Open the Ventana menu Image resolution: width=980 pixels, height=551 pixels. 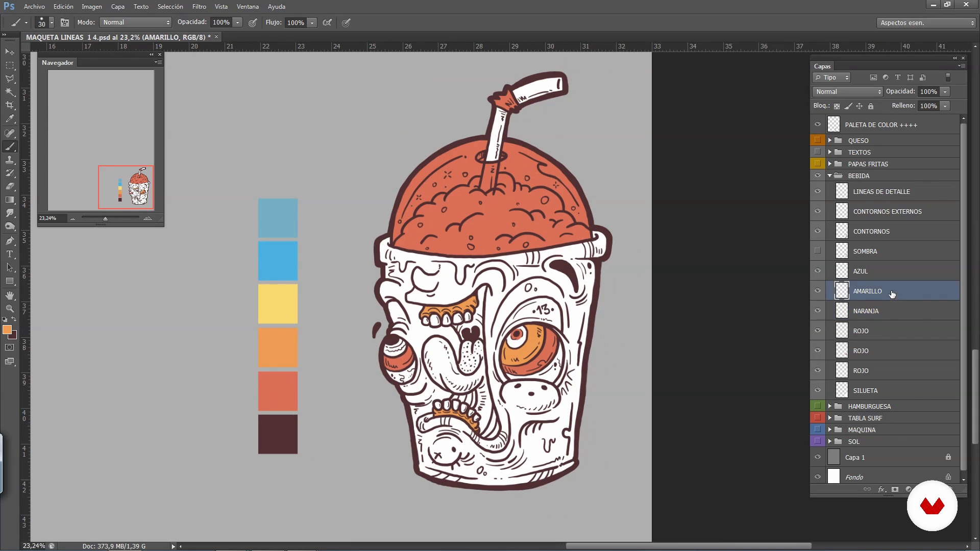[x=248, y=7]
